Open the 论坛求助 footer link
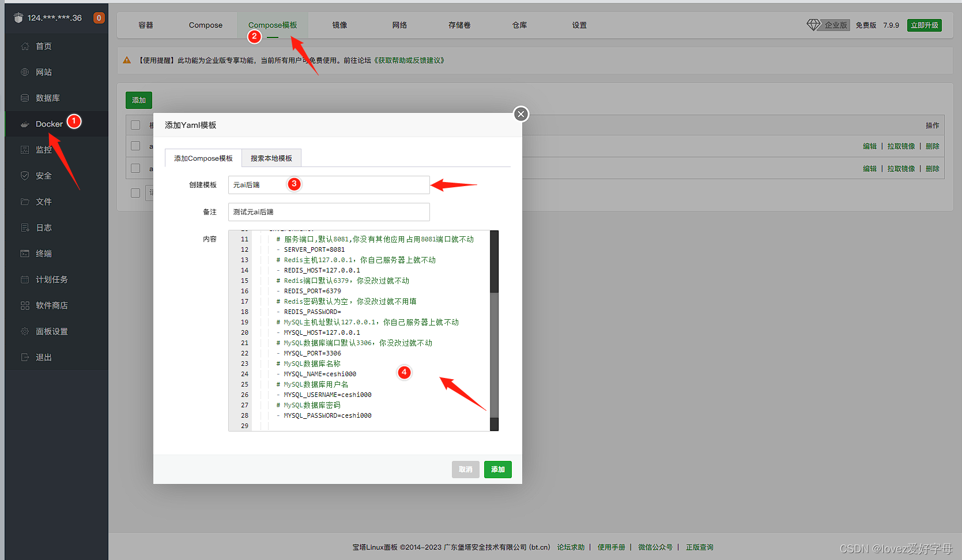 point(571,547)
